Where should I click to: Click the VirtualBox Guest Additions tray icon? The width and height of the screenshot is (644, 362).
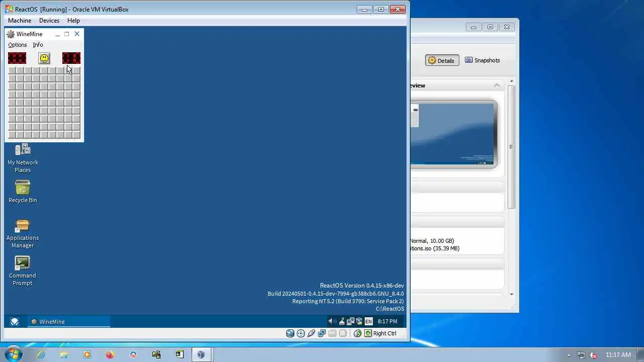[x=359, y=321]
